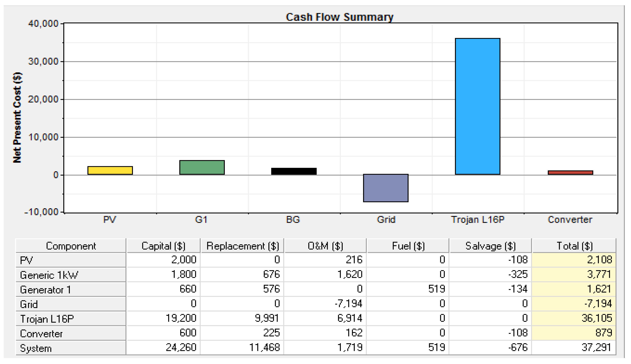Click the red Converter bar
This screenshot has height=364, width=631.
(x=570, y=173)
